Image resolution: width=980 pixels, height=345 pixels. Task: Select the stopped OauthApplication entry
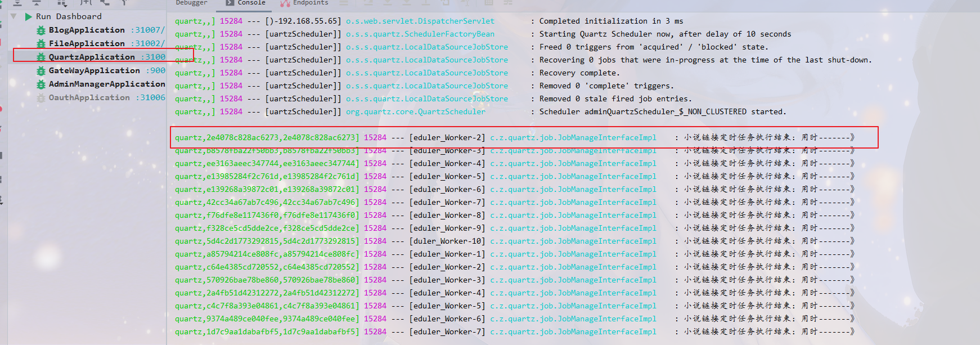(x=89, y=97)
